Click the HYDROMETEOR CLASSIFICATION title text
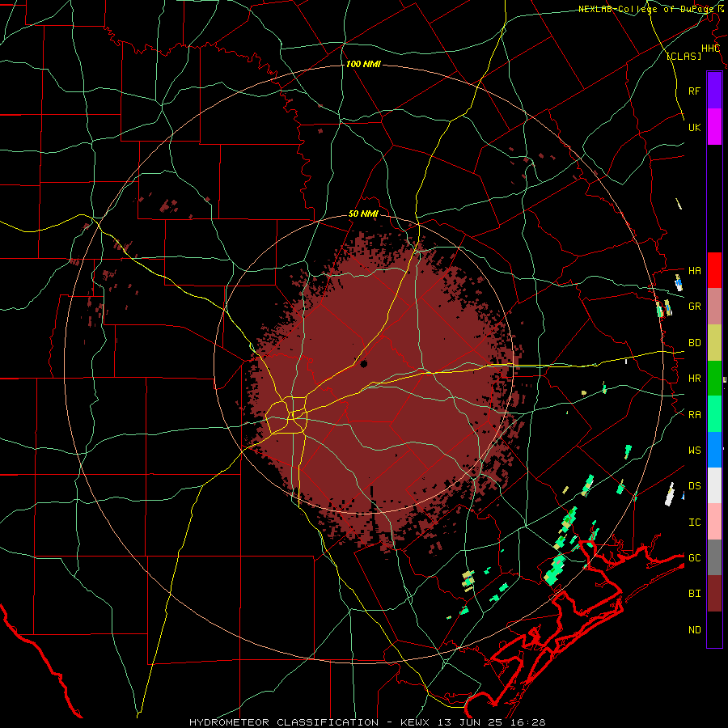Image resolution: width=728 pixels, height=728 pixels. click(284, 722)
